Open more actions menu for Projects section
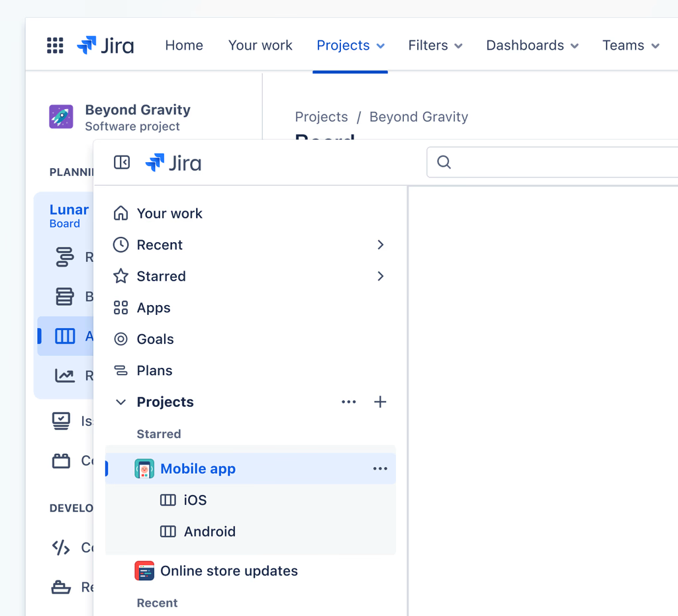This screenshot has height=616, width=678. click(348, 402)
